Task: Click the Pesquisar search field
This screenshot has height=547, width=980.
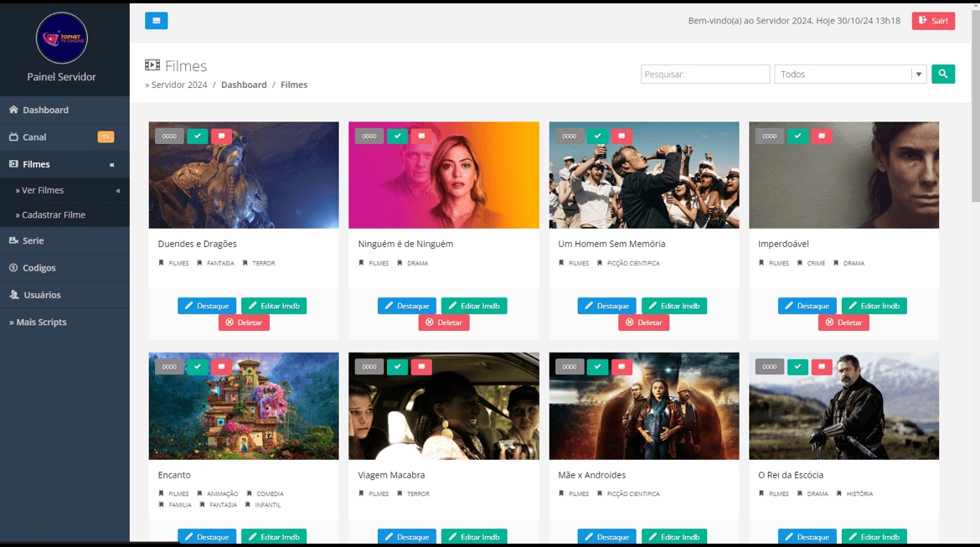Action: 705,74
